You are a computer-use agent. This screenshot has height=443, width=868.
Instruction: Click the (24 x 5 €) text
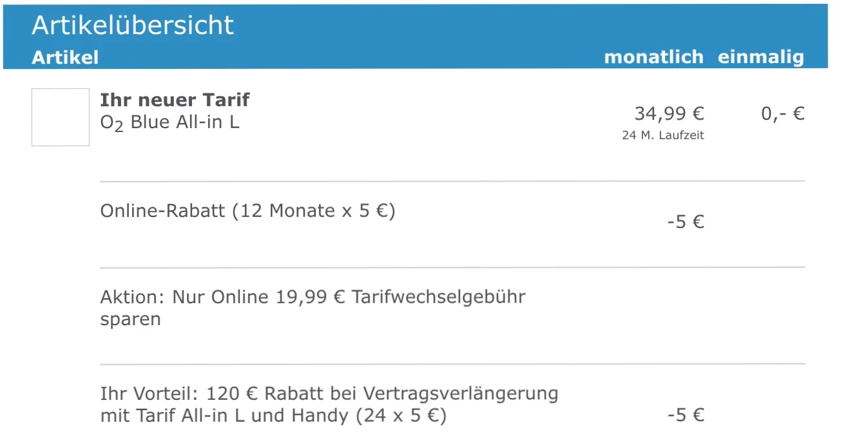[x=401, y=416]
